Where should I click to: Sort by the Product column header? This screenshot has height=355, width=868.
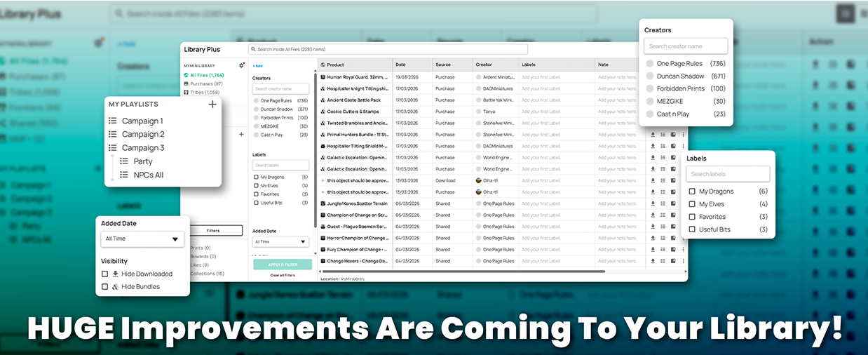335,65
